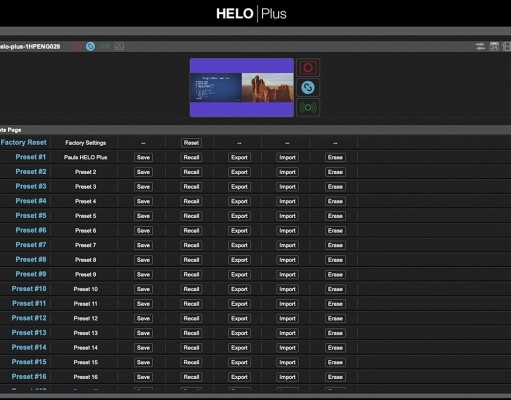Click the video preview thumbnail
The image size is (511, 400).
[x=242, y=88]
